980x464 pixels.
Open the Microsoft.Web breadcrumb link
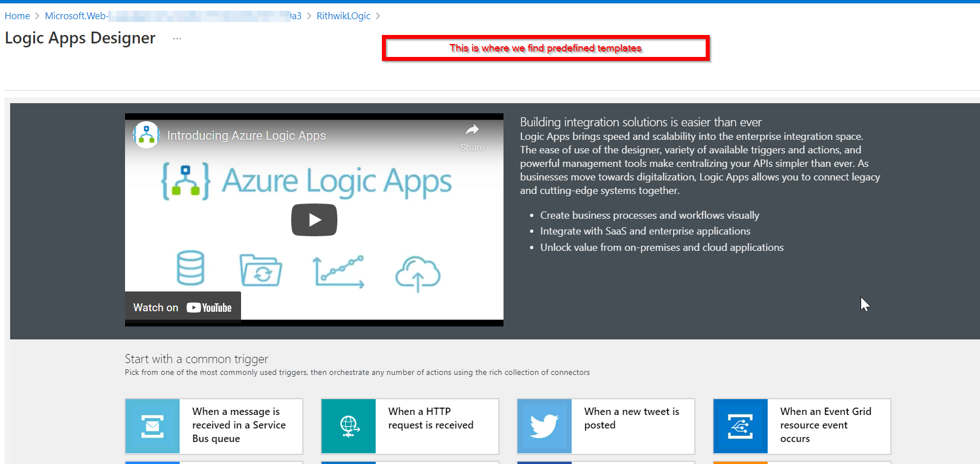173,16
